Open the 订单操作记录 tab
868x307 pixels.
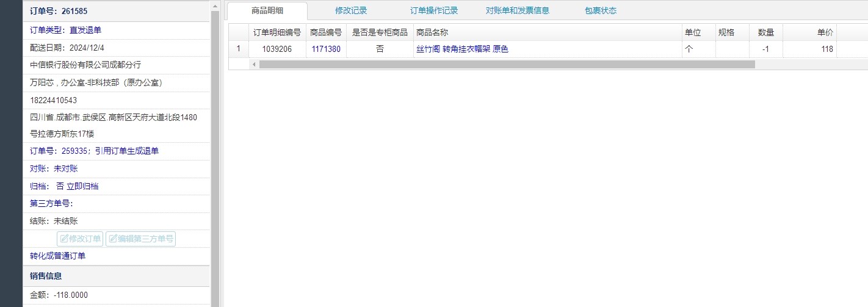(434, 10)
